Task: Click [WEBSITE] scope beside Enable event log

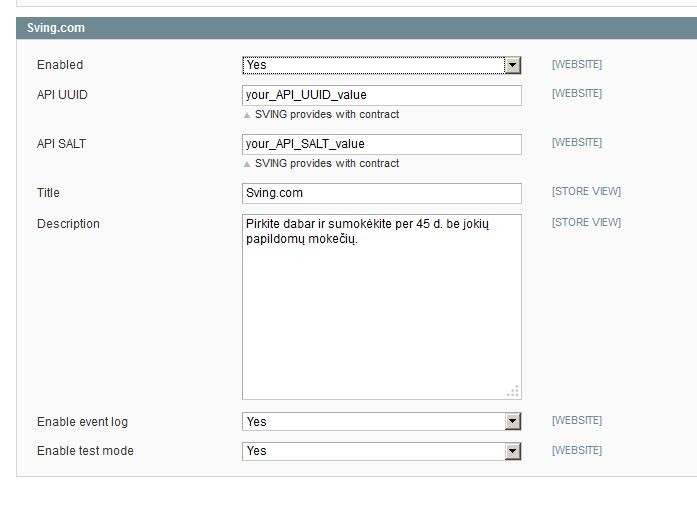Action: pos(577,420)
